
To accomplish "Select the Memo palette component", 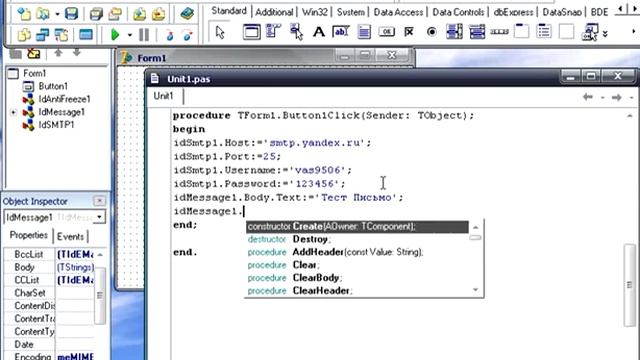I will (x=364, y=32).
